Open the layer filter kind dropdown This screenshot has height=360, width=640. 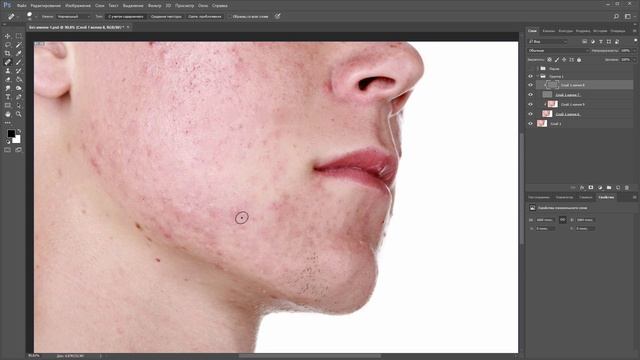click(x=548, y=42)
